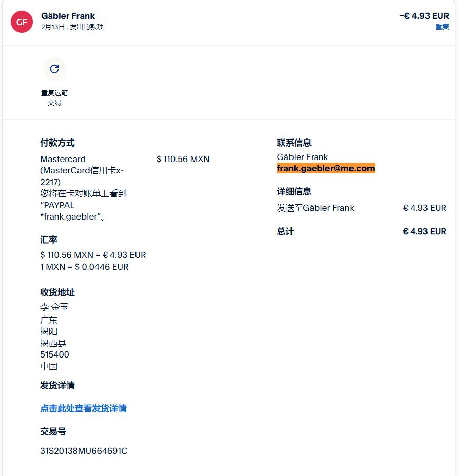Click the circular repeat transaction icon

[54, 69]
